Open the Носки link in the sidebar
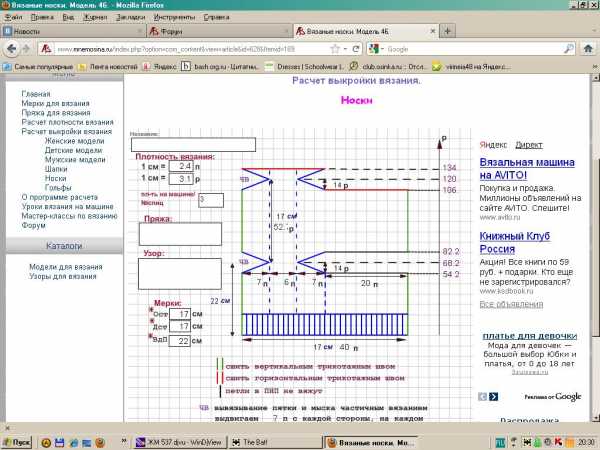Screen dimensions: 600x450 pyautogui.click(x=58, y=178)
